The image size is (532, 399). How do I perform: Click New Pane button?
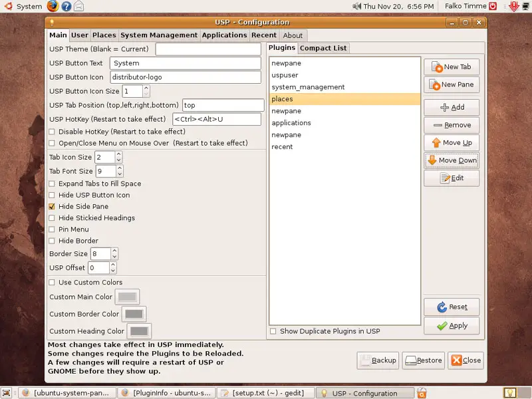point(452,84)
